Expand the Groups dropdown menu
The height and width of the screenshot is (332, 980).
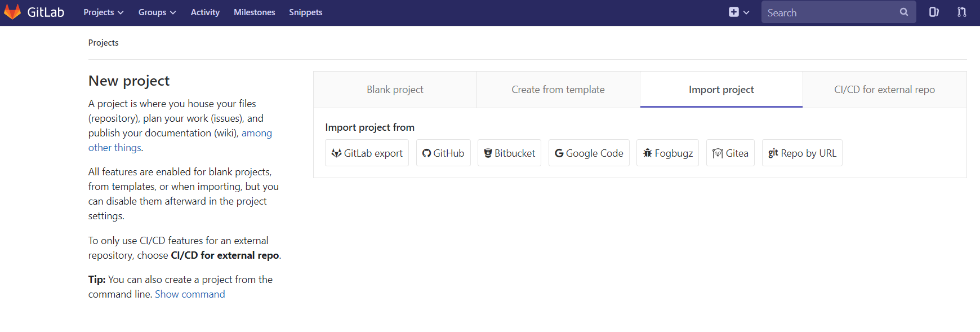point(157,12)
